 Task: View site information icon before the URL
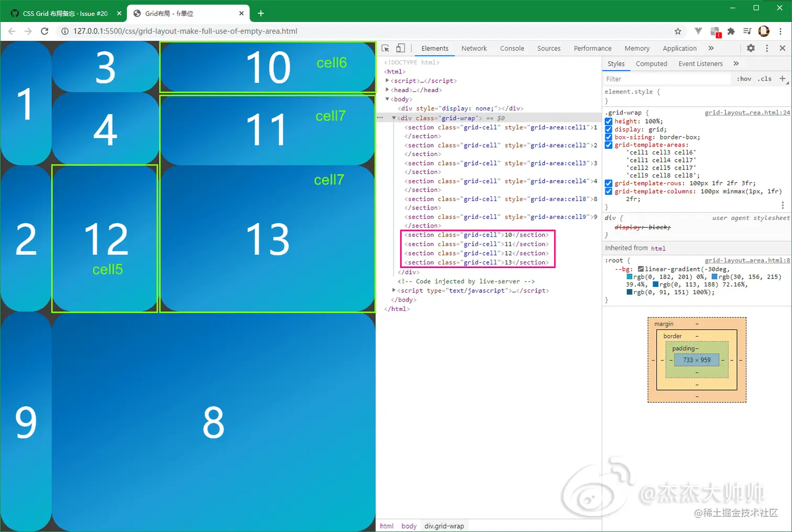coord(65,31)
